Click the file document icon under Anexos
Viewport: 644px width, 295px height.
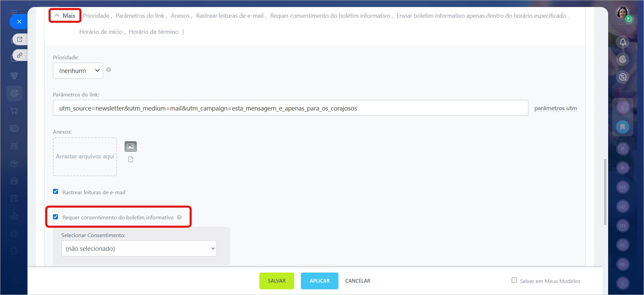[131, 159]
